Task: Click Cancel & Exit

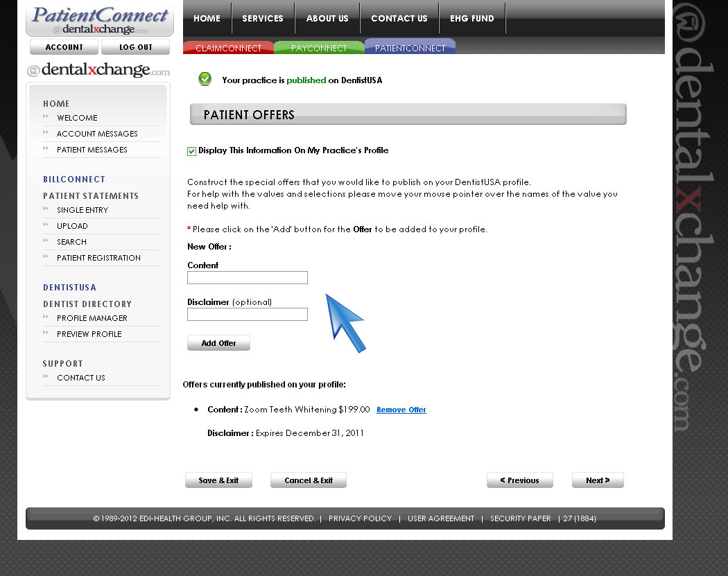Action: point(308,480)
